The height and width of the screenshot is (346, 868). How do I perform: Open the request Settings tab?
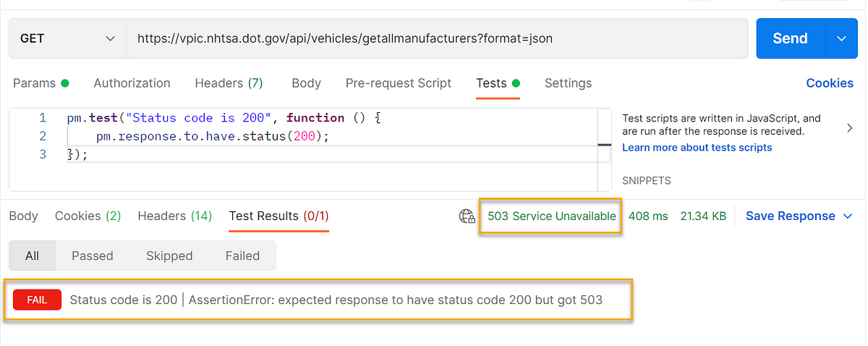pos(568,83)
